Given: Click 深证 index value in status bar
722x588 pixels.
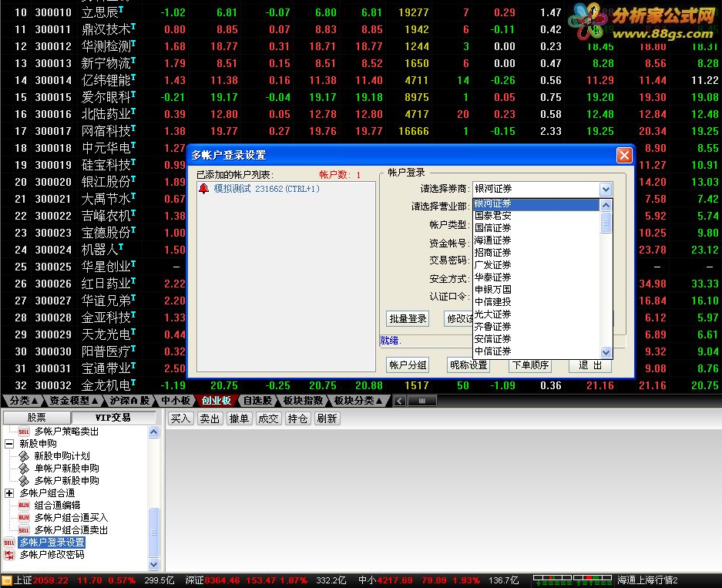Looking at the screenshot, I should click(x=221, y=580).
